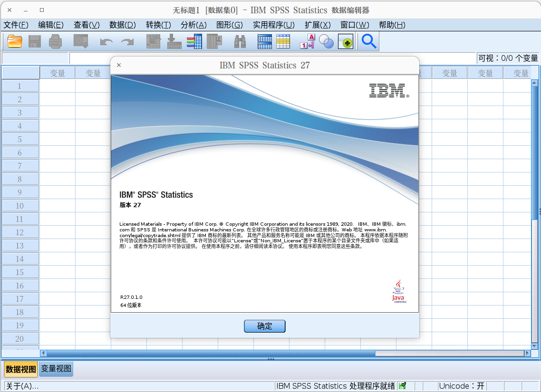Click the Go to variable icon
The image size is (541, 392).
174,41
